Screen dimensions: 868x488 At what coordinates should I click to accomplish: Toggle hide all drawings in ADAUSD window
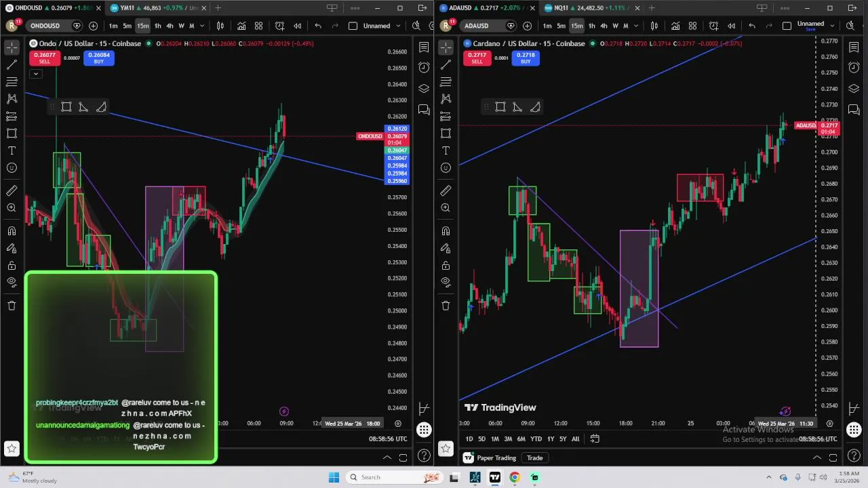pos(446,282)
